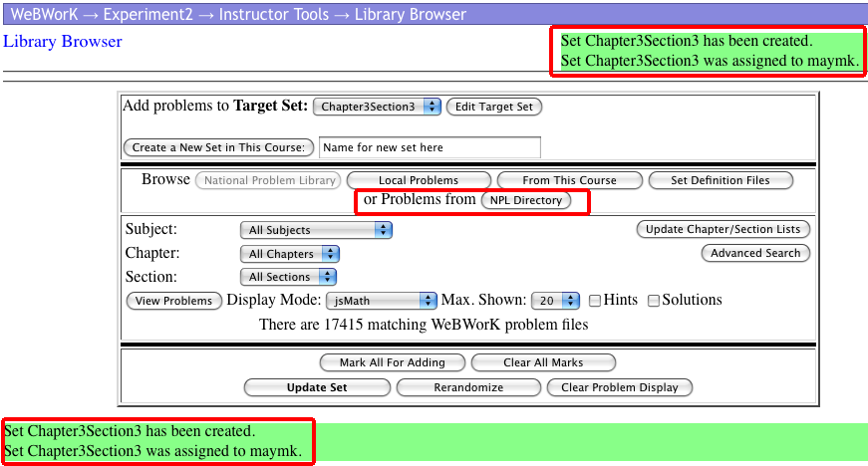This screenshot has width=868, height=466.
Task: Click Clear All Marks button
Action: (x=543, y=362)
